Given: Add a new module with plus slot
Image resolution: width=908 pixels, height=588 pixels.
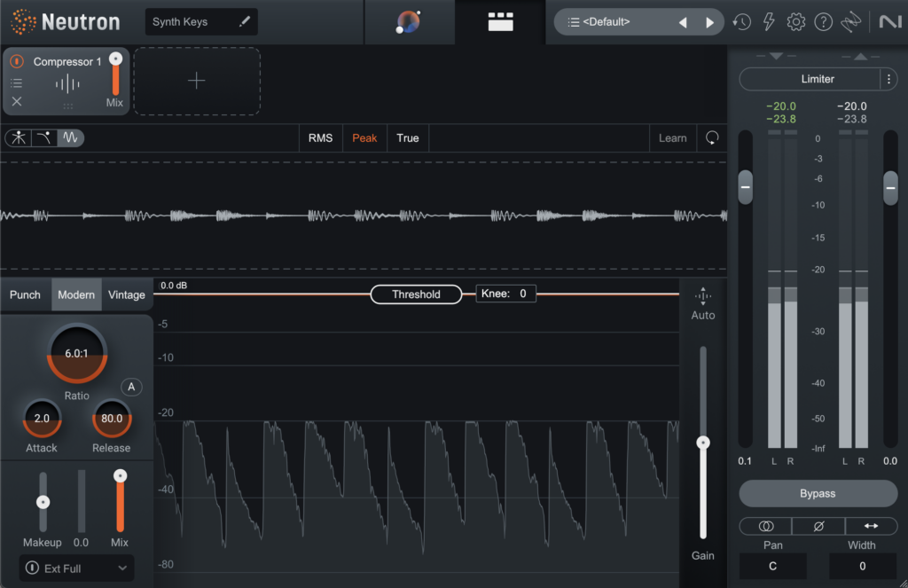Looking at the screenshot, I should [197, 81].
